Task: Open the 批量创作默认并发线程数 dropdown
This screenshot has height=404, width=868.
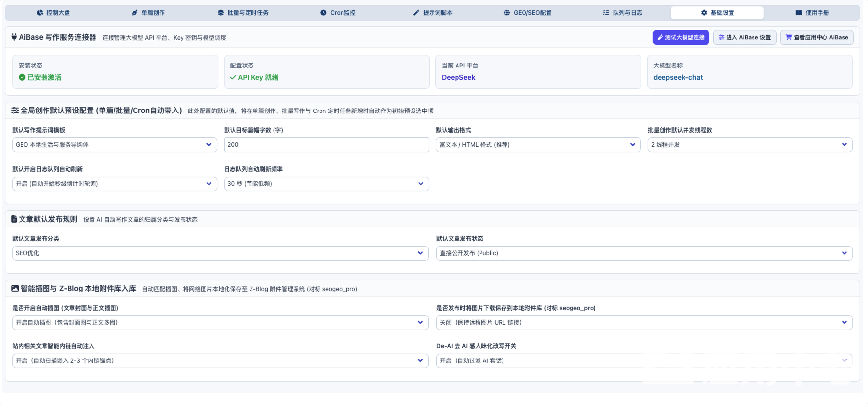Action: click(750, 145)
